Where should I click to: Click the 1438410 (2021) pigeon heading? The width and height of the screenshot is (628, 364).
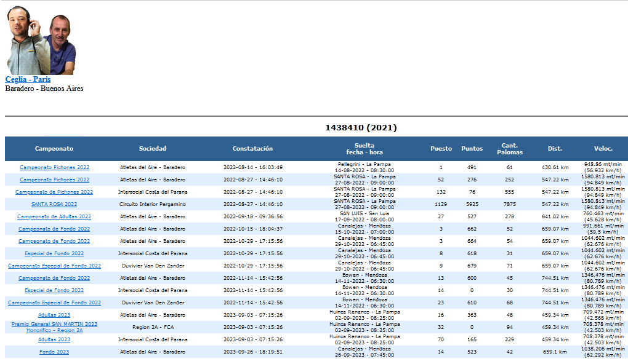click(x=361, y=128)
